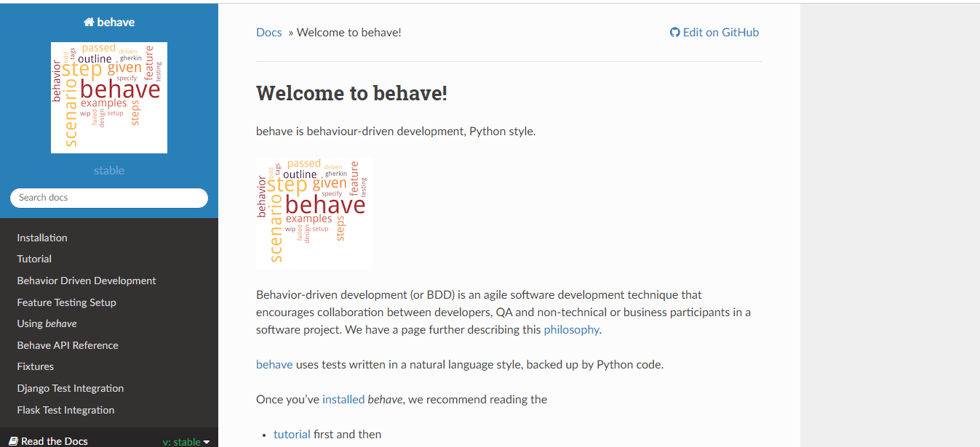This screenshot has height=447, width=980.
Task: Open the Django Test Integration page
Action: click(70, 388)
